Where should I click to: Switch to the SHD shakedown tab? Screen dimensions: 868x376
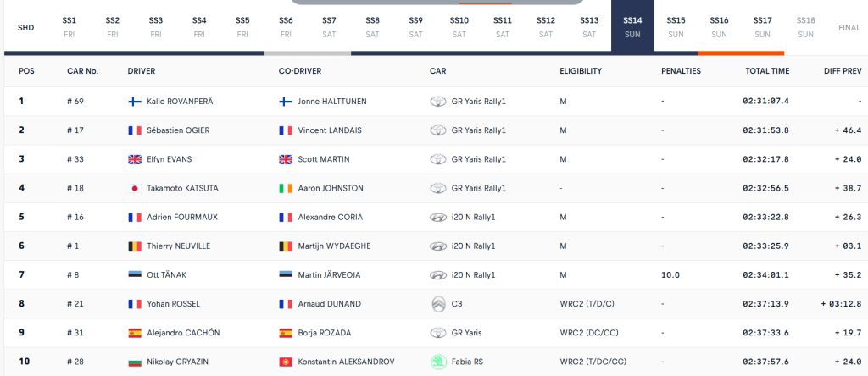(x=25, y=27)
